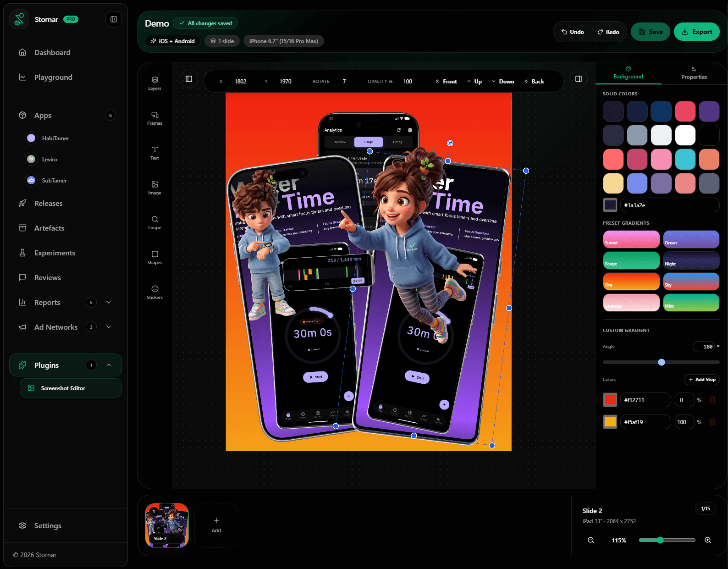The image size is (728, 569).
Task: Open the Apps section
Action: (x=66, y=115)
